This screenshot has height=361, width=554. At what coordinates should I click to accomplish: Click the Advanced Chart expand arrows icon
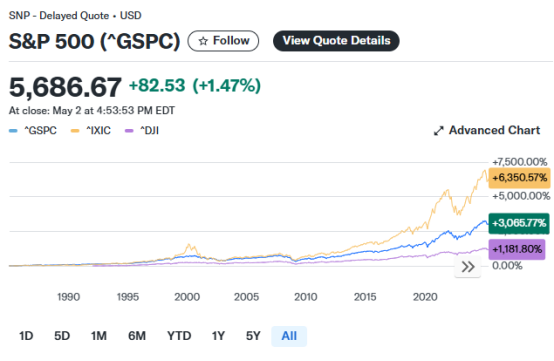tap(438, 131)
